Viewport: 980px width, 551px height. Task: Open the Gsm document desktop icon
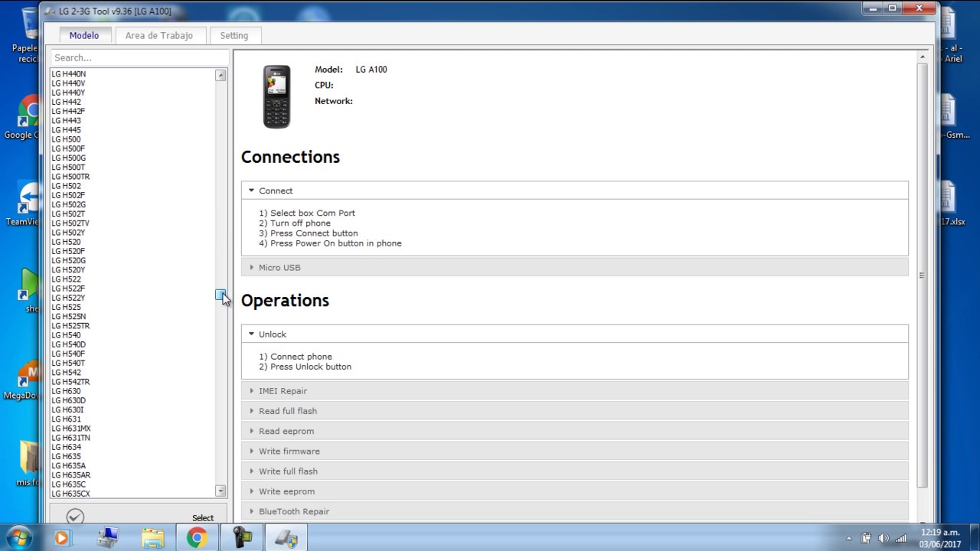point(952,117)
